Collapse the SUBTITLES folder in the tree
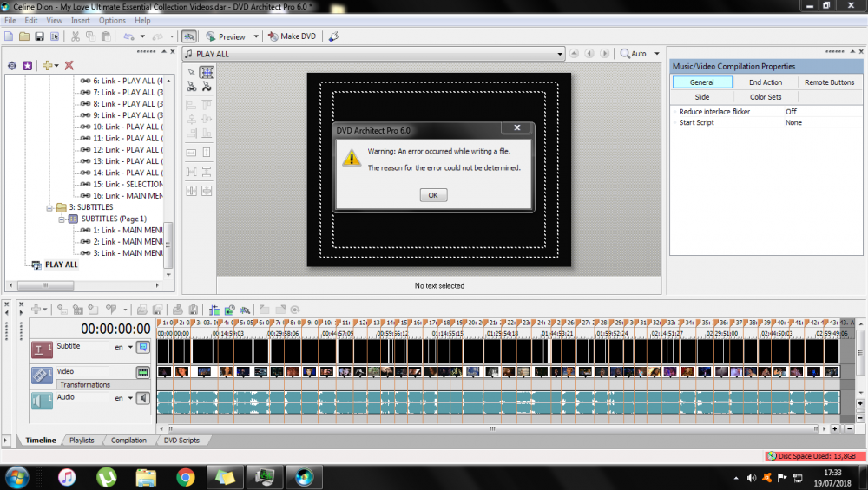The image size is (868, 490). pyautogui.click(x=49, y=207)
